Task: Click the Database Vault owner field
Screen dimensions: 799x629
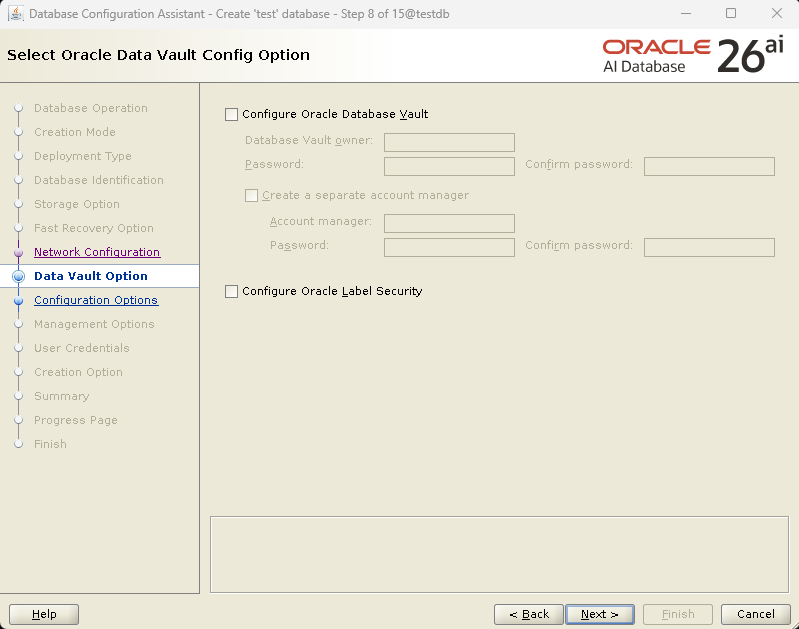Action: point(449,142)
